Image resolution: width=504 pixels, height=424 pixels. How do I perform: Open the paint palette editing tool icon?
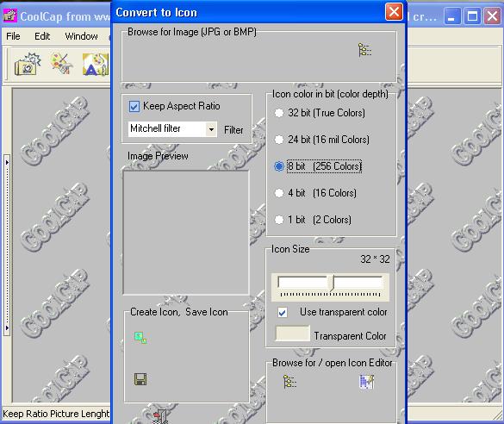[x=61, y=64]
